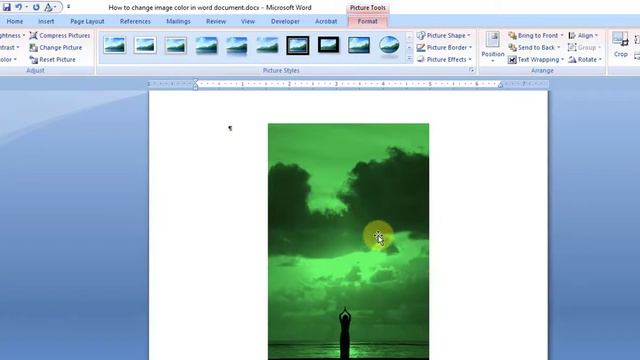Open the Picture Effects dropdown
This screenshot has width=640, height=360.
444,60
